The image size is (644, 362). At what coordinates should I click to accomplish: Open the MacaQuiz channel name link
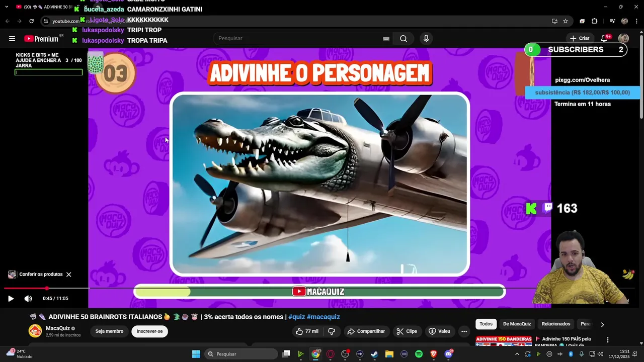57,328
